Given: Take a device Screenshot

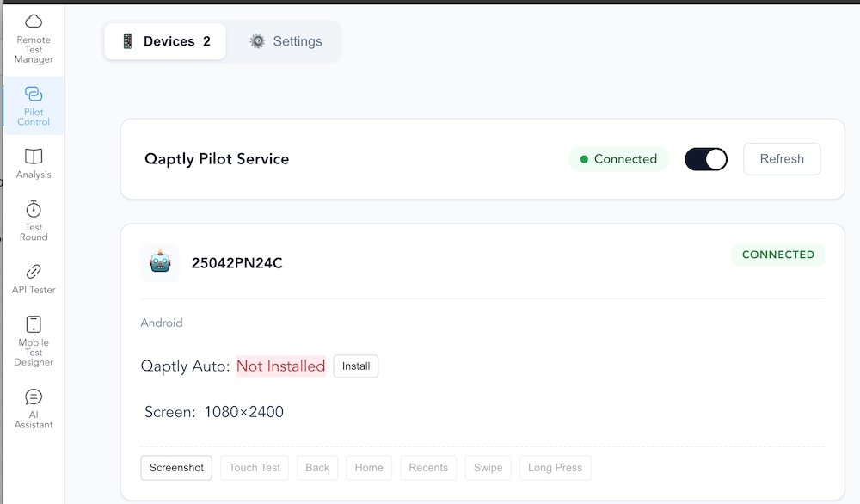Looking at the screenshot, I should (x=176, y=468).
